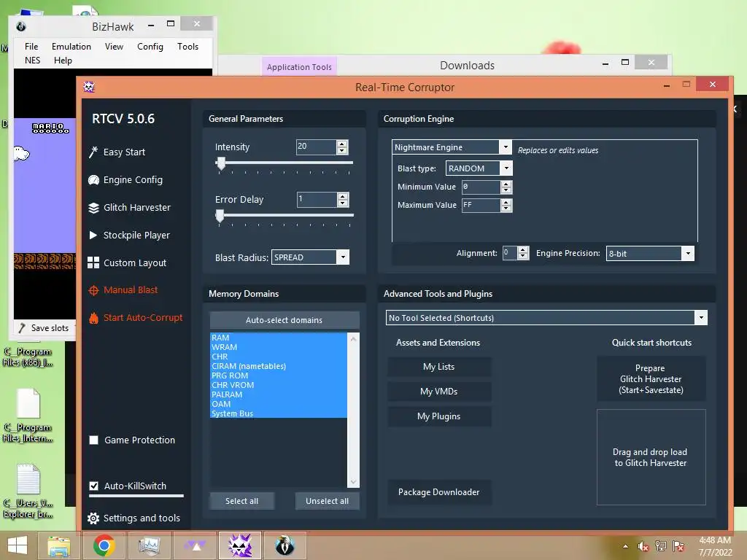747x560 pixels.
Task: Select the CIRAM (nametables) domain
Action: 278,366
